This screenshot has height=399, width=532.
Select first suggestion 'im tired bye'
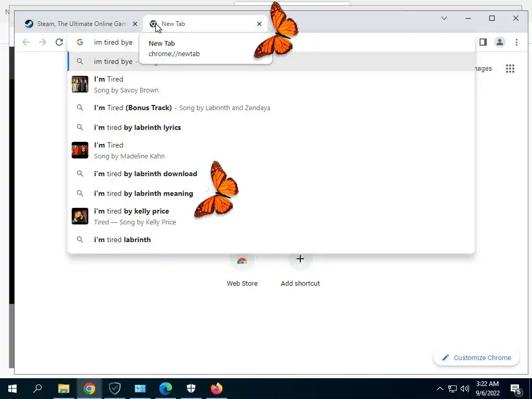pos(271,61)
